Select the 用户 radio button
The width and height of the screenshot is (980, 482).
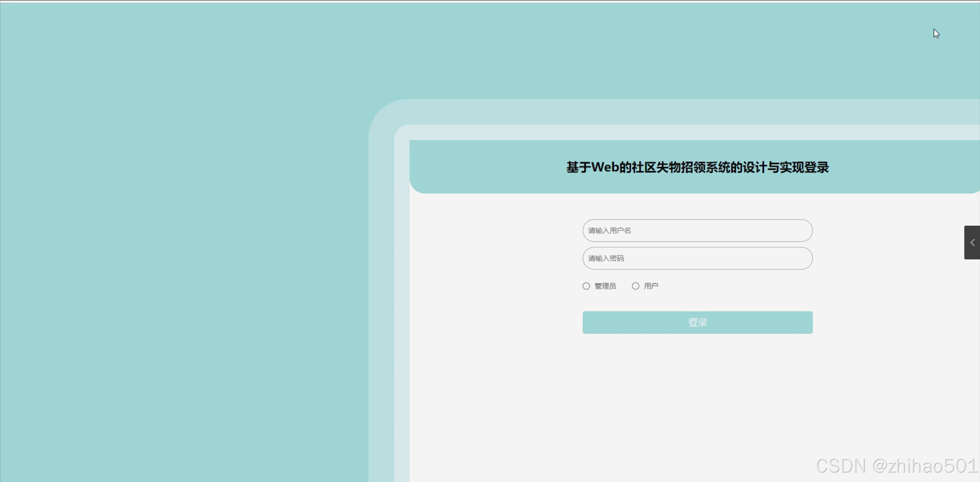coord(635,286)
